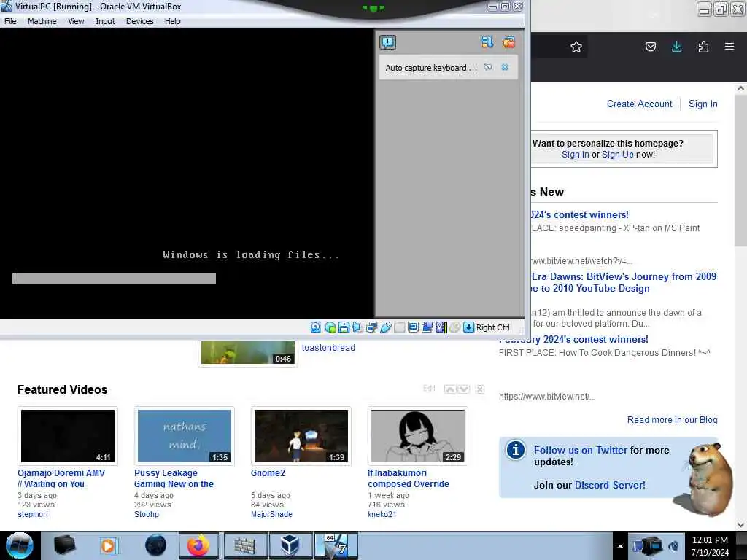Open the View menu in VirtualBox

click(x=76, y=21)
